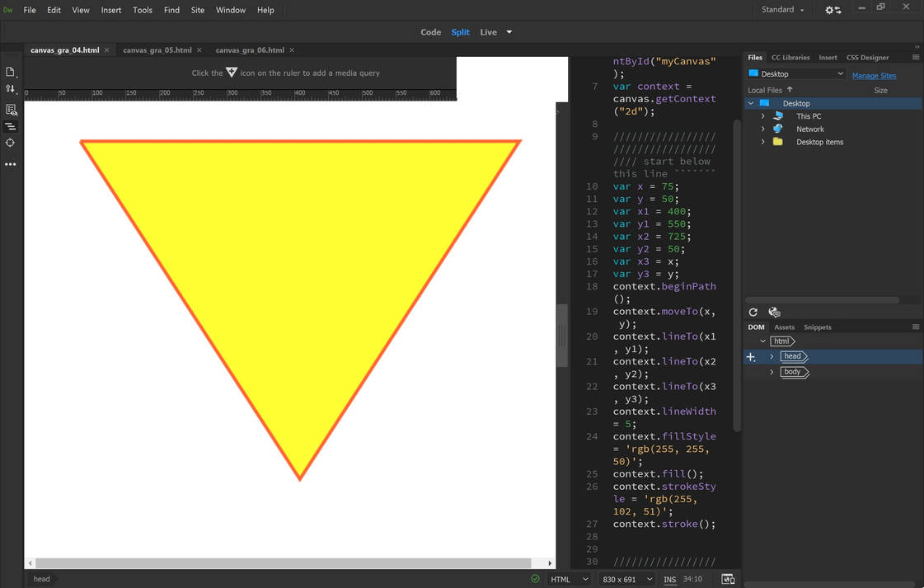924x588 pixels.
Task: Click the Live view scroll right arrow
Action: (x=550, y=563)
